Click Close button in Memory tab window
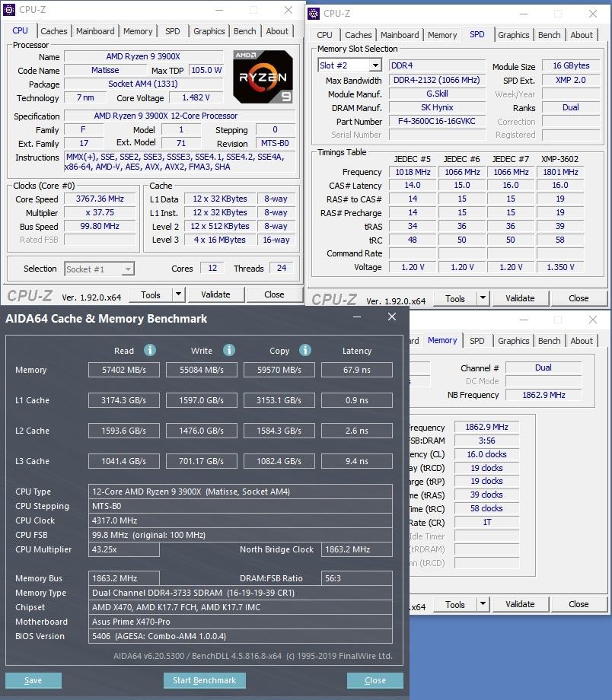Viewport: 612px width, 700px height. click(579, 604)
